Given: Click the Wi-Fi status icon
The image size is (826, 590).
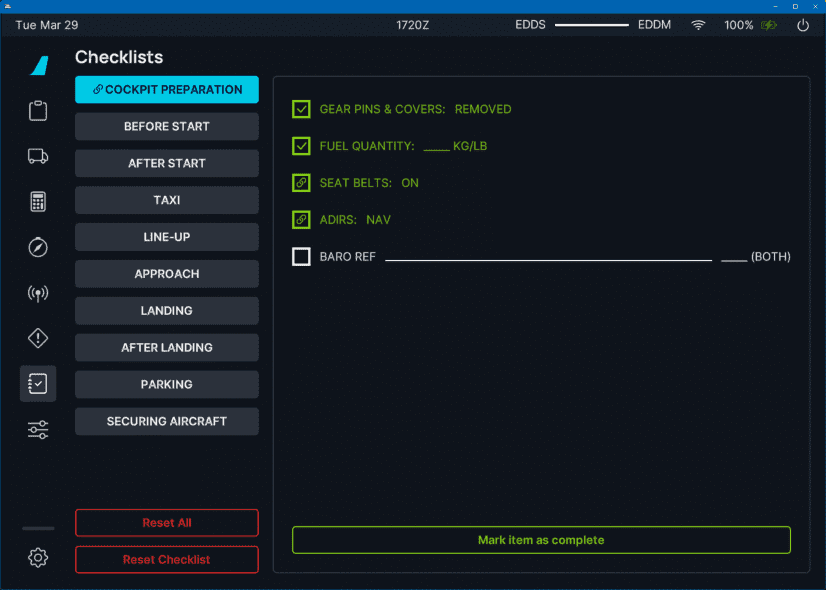Looking at the screenshot, I should coord(698,25).
